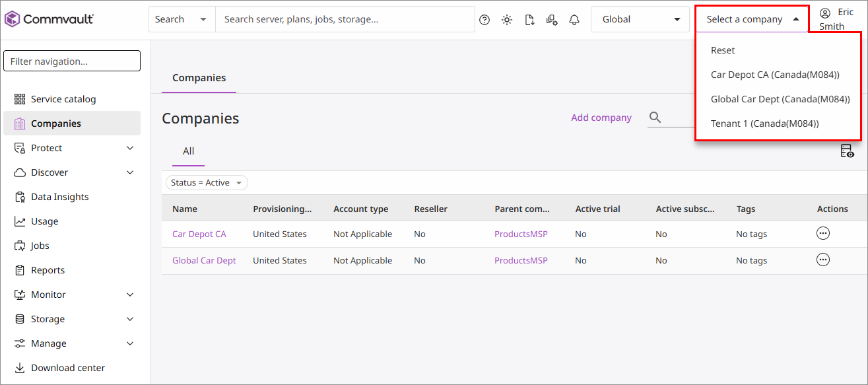868x385 pixels.
Task: Open ProductsMSP link in Car Depot CA row
Action: point(521,234)
